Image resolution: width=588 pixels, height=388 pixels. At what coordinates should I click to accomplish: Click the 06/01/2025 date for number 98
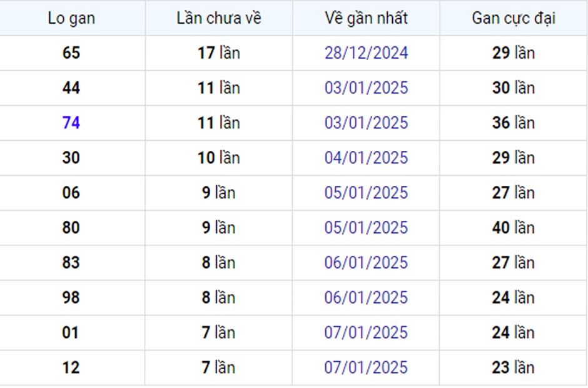pos(366,297)
